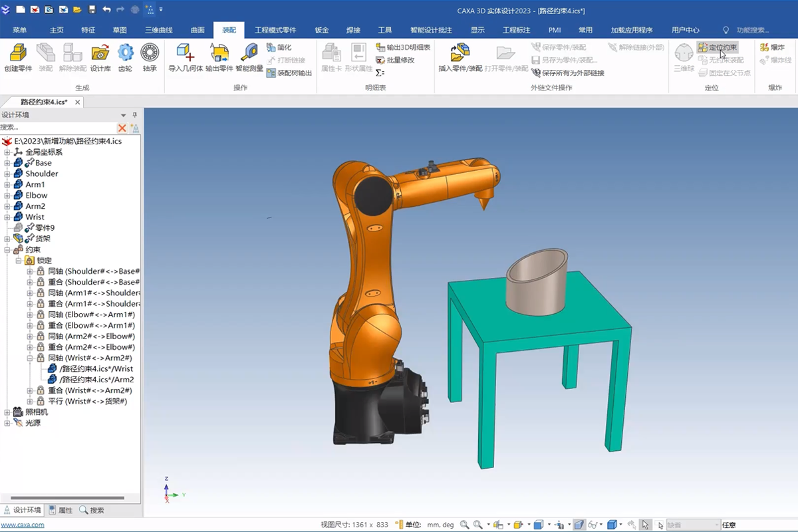
Task: Select the 定位约束 positioning constraint tool
Action: [718, 47]
